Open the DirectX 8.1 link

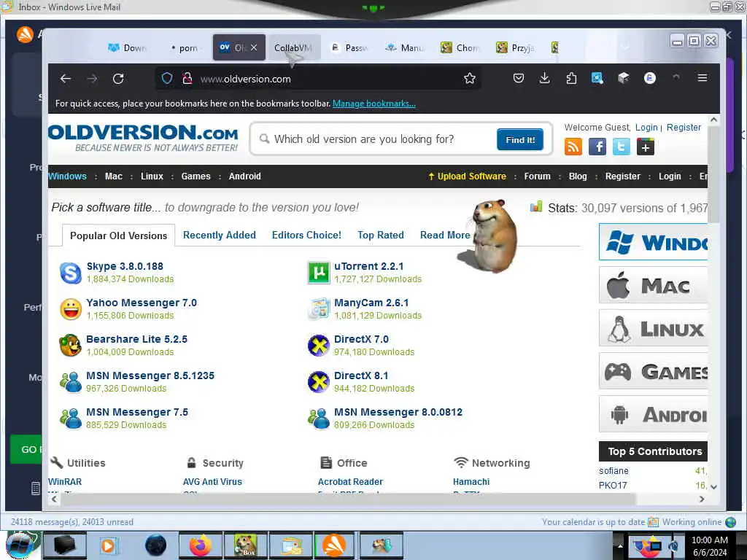tap(361, 376)
